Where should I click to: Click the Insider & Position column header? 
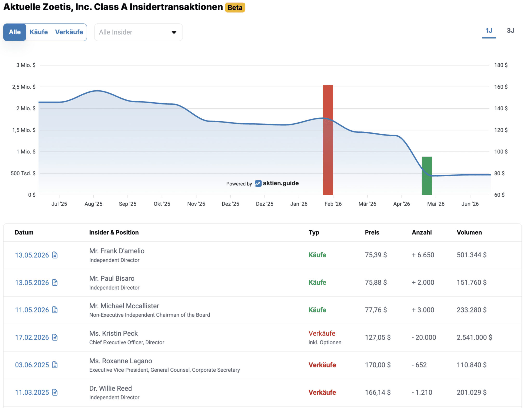click(114, 232)
